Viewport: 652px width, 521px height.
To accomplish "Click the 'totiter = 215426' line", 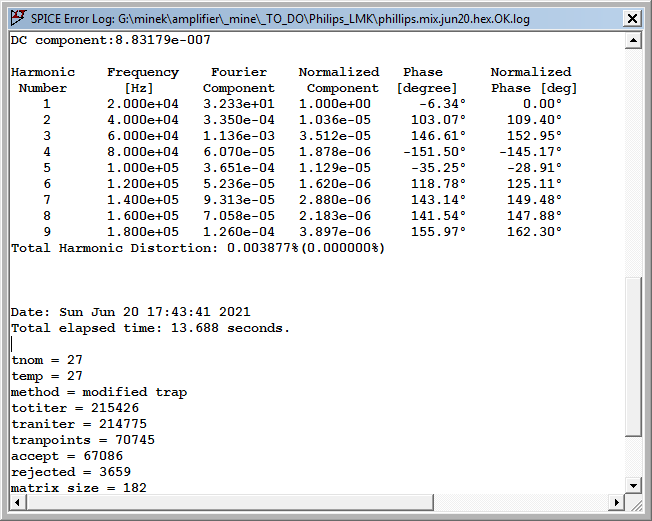I will (75, 408).
